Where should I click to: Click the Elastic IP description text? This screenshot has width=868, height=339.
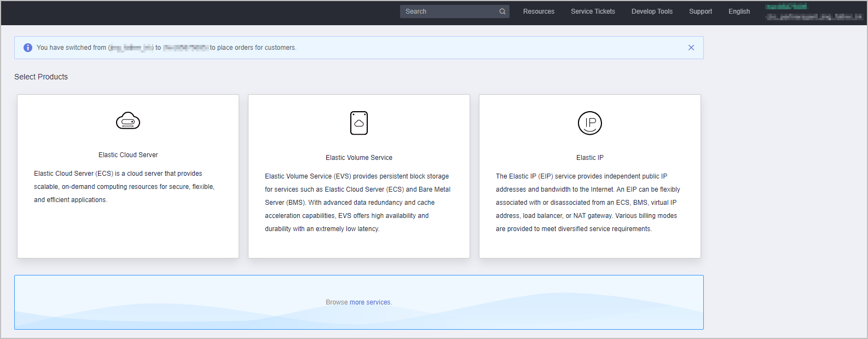(x=588, y=203)
